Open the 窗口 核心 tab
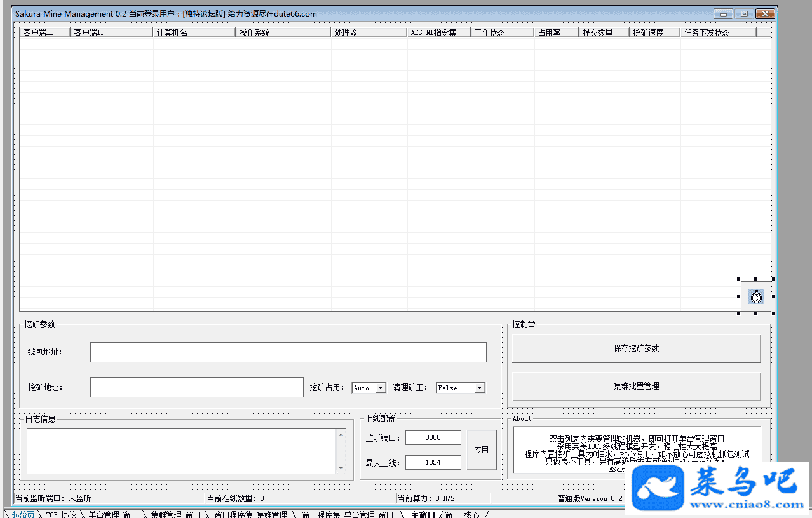The height and width of the screenshot is (518, 812). [462, 514]
